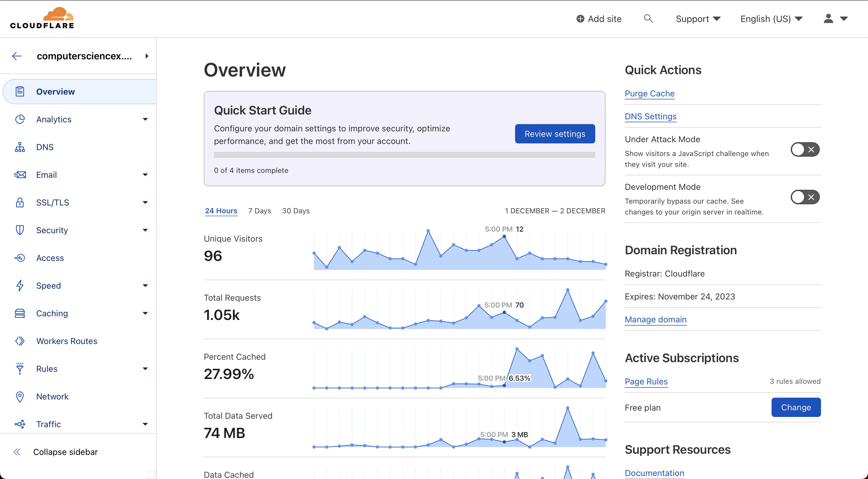Viewport: 868px width, 479px height.
Task: Click the Percent Cached value 27.99%
Action: [x=229, y=374]
